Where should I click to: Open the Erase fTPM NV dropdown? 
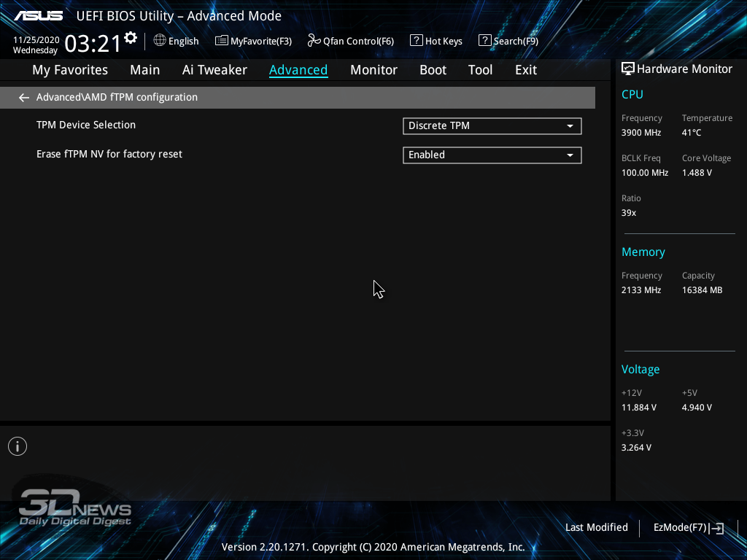(492, 155)
